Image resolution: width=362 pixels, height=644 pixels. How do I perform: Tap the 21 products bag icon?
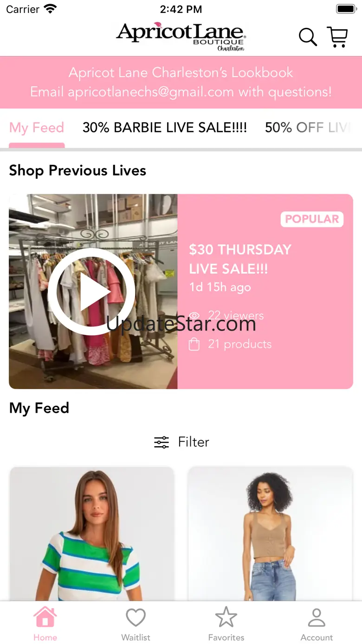(194, 345)
